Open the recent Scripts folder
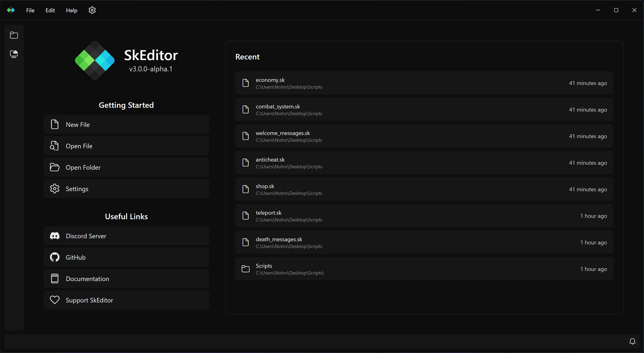 pyautogui.click(x=424, y=269)
